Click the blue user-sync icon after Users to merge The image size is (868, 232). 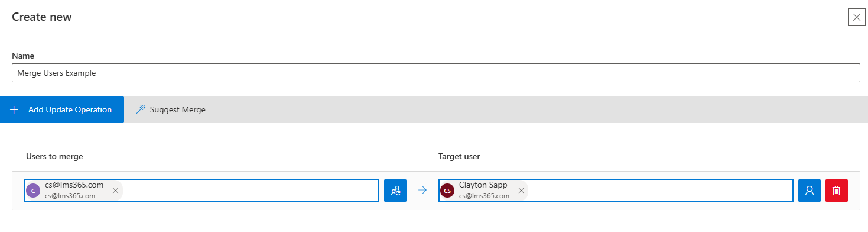pyautogui.click(x=395, y=191)
